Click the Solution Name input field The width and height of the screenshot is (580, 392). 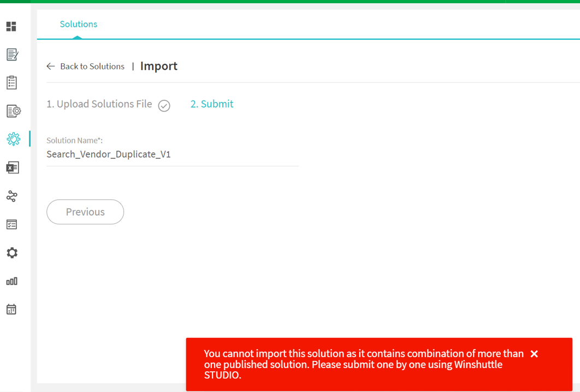tap(173, 154)
